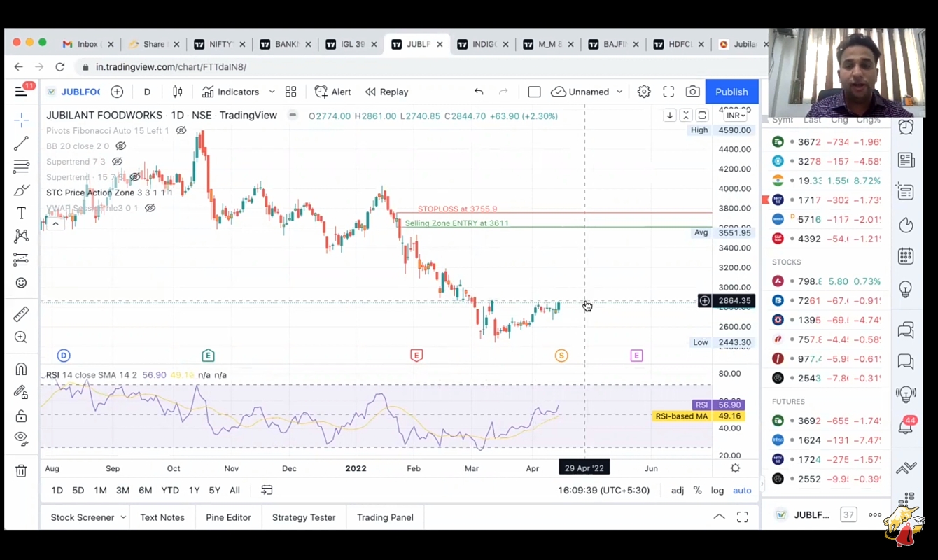Open the chart patterns tool
Viewport: 938px width, 560px height.
click(21, 237)
